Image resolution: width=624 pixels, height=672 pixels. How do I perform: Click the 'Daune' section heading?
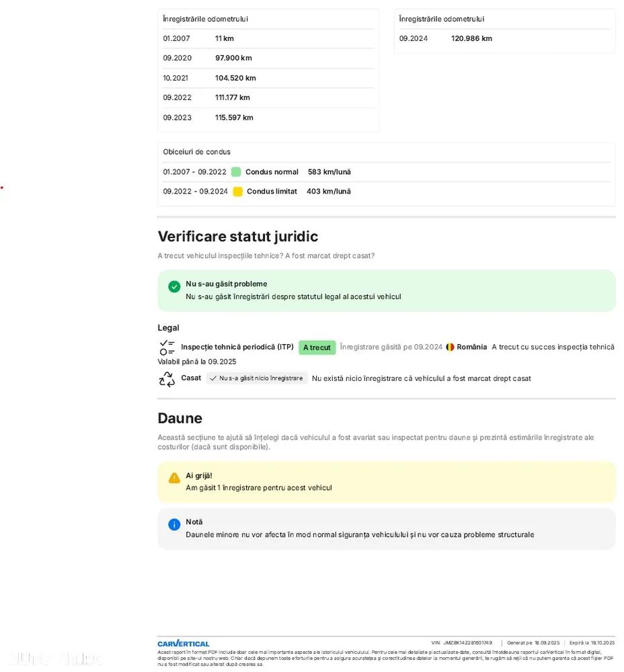[180, 418]
